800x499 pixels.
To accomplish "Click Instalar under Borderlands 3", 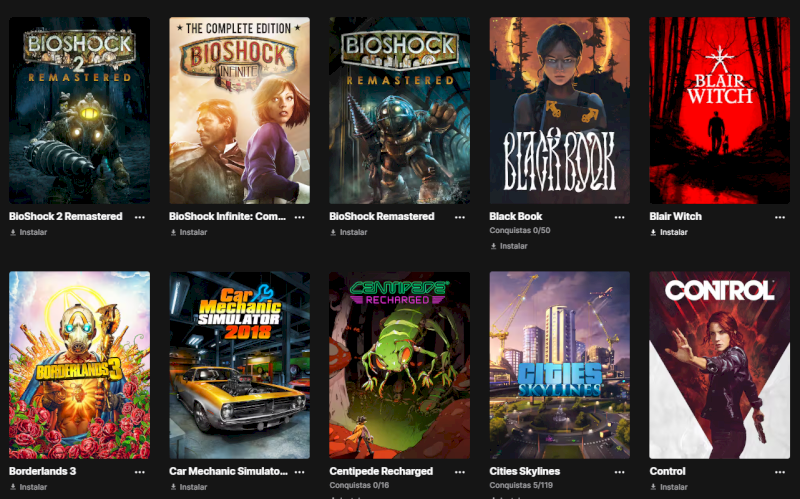I will click(x=29, y=487).
